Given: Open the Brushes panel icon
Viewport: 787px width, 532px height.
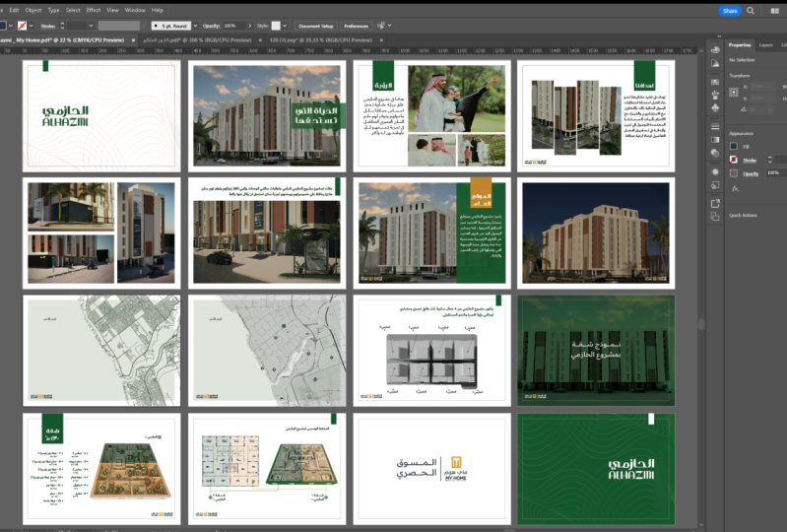Looking at the screenshot, I should (715, 95).
